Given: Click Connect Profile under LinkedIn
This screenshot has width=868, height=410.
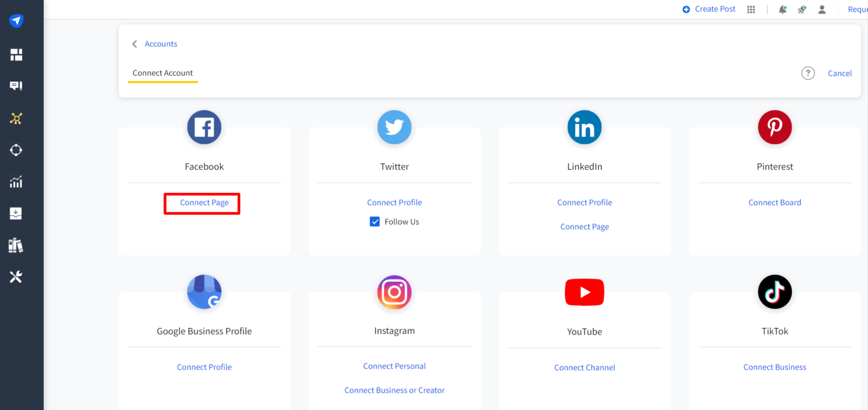Looking at the screenshot, I should click(585, 203).
